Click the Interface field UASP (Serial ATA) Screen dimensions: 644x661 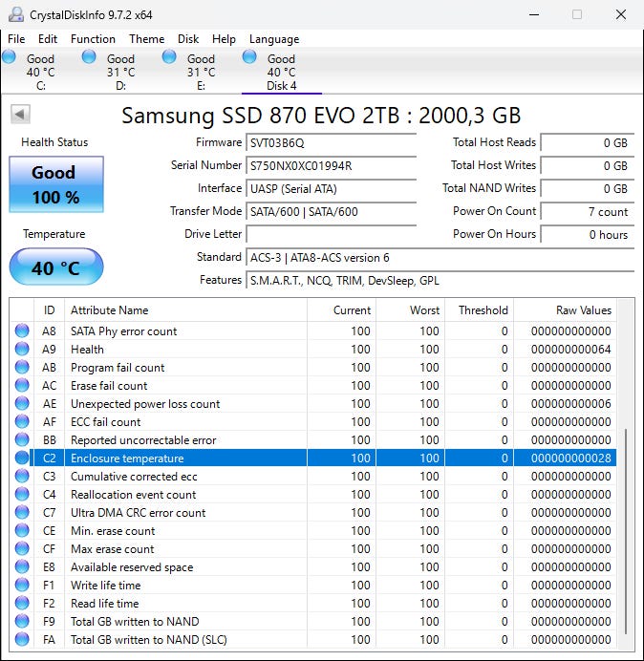coord(331,188)
